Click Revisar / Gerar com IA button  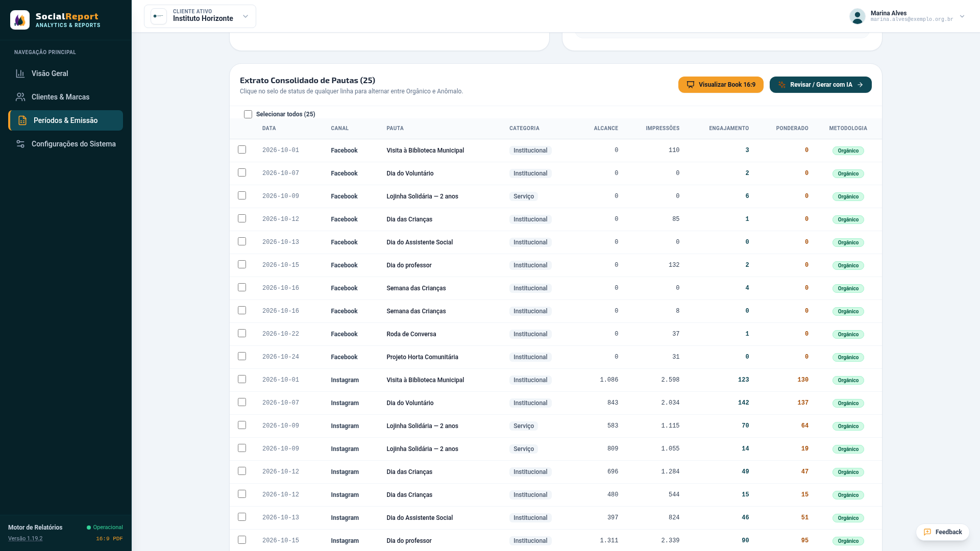coord(820,85)
